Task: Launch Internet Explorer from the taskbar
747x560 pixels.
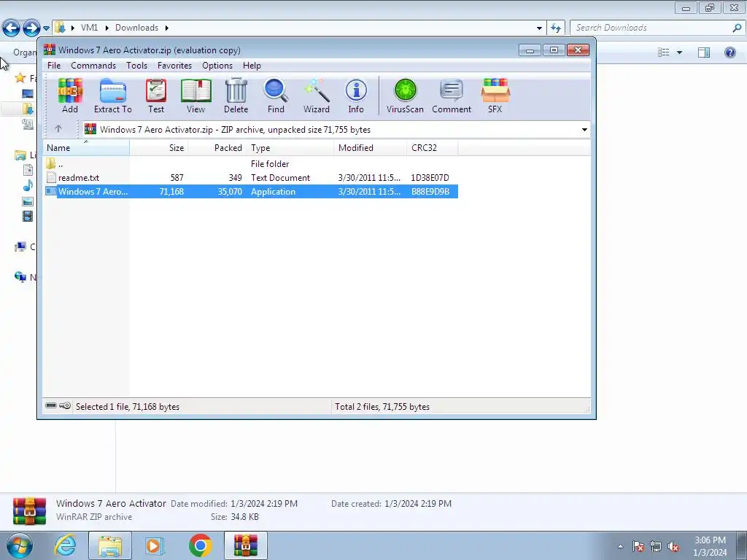Action: tap(65, 545)
